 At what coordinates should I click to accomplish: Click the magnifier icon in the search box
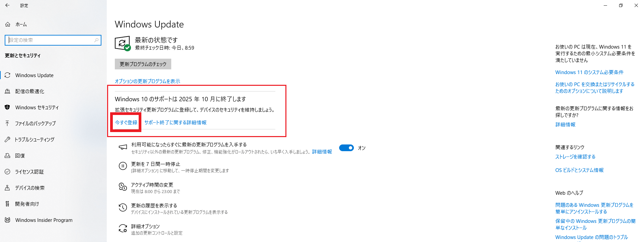point(96,40)
